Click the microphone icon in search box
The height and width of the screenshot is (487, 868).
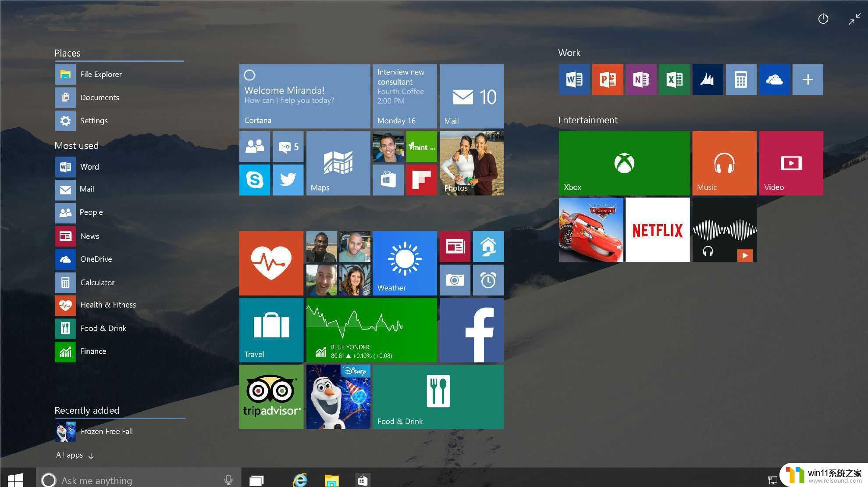point(228,480)
